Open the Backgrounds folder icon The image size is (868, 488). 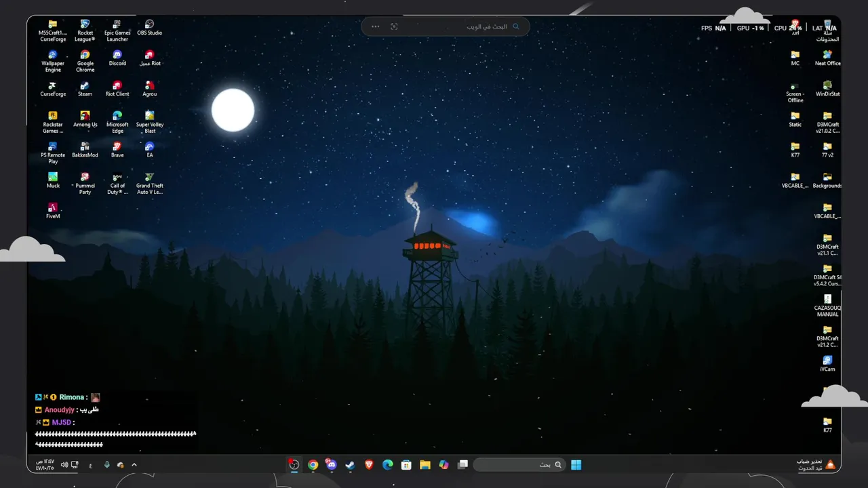[x=827, y=180]
